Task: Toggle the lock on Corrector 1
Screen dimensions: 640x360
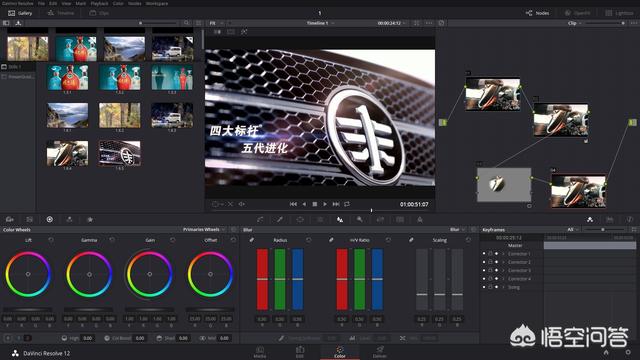Action: [x=490, y=254]
